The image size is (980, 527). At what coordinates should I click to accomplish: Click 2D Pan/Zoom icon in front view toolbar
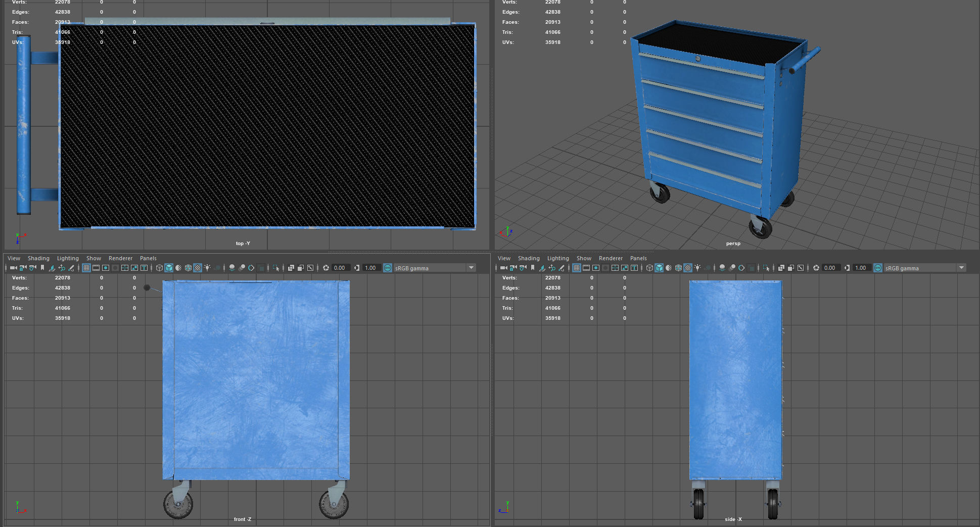tap(62, 268)
